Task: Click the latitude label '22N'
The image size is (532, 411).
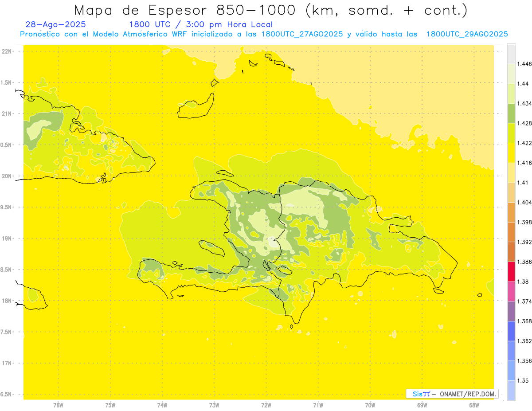Action: coord(7,51)
